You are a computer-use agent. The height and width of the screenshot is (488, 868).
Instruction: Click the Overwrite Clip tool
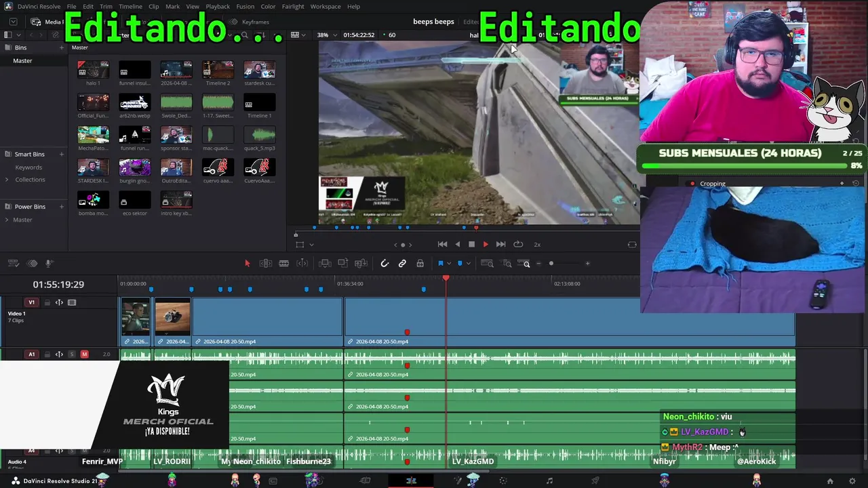343,264
